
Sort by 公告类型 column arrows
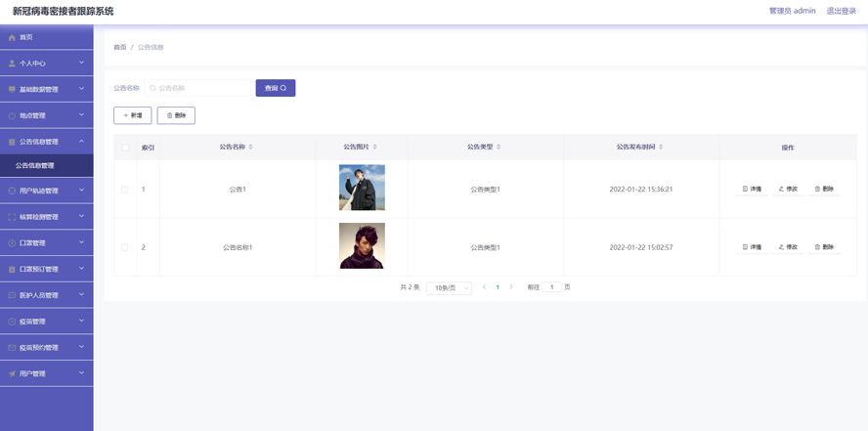tap(499, 148)
